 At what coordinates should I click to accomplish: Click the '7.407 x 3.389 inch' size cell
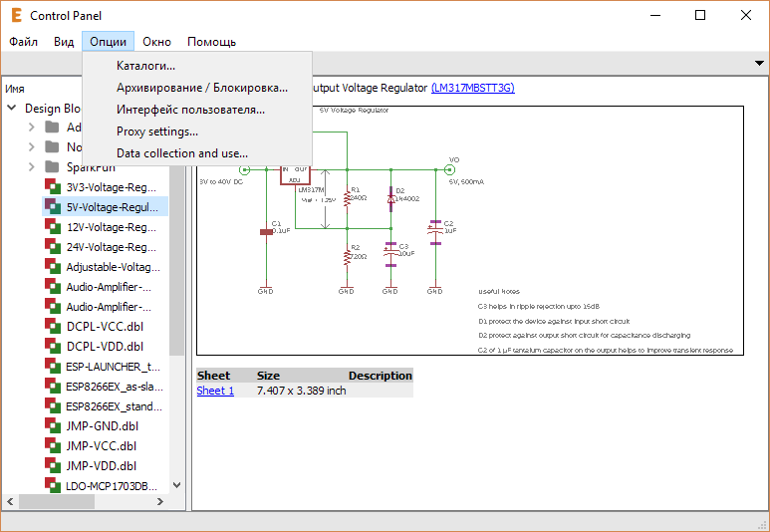(x=302, y=391)
